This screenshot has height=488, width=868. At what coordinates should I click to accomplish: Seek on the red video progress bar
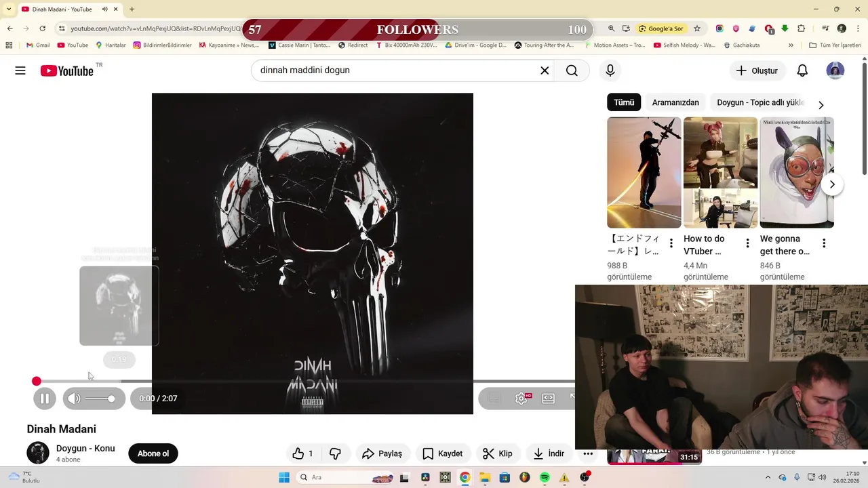tap(305, 382)
